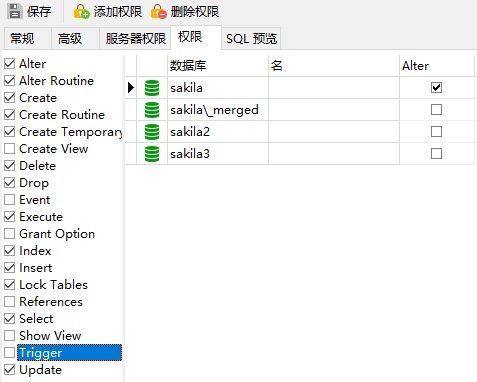Screen dimensions: 477x382
Task: Click the Add Privilege lock icon
Action: click(81, 12)
